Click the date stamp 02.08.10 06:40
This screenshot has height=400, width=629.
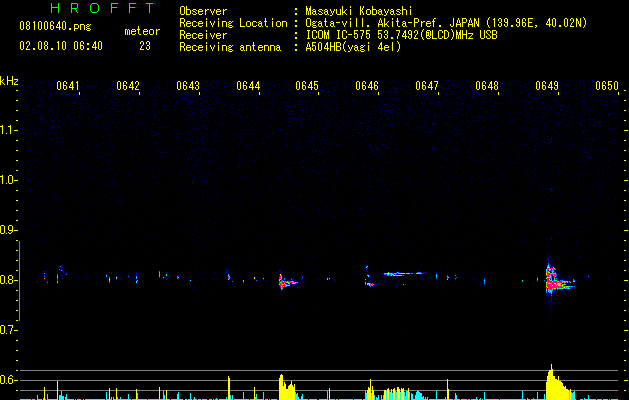point(61,46)
